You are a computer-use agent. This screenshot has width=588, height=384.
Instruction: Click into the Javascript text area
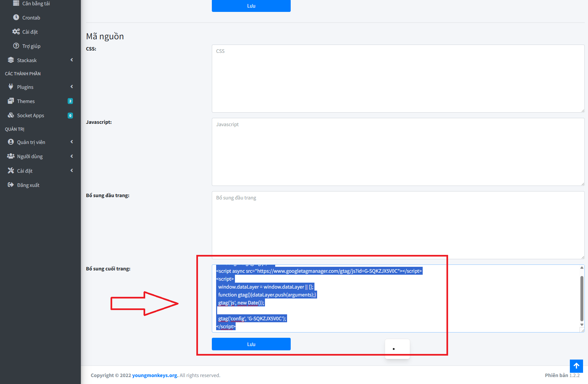pos(398,152)
